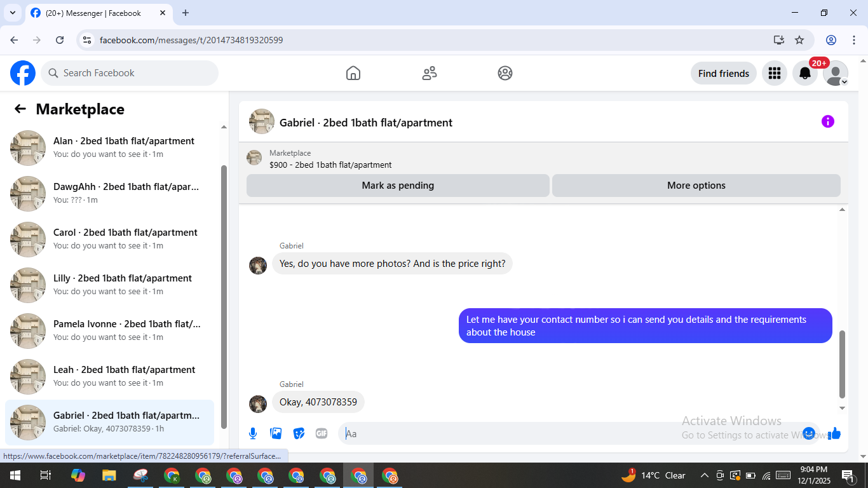Image resolution: width=868 pixels, height=488 pixels.
Task: Open Copilot from the taskbar
Action: point(78,475)
